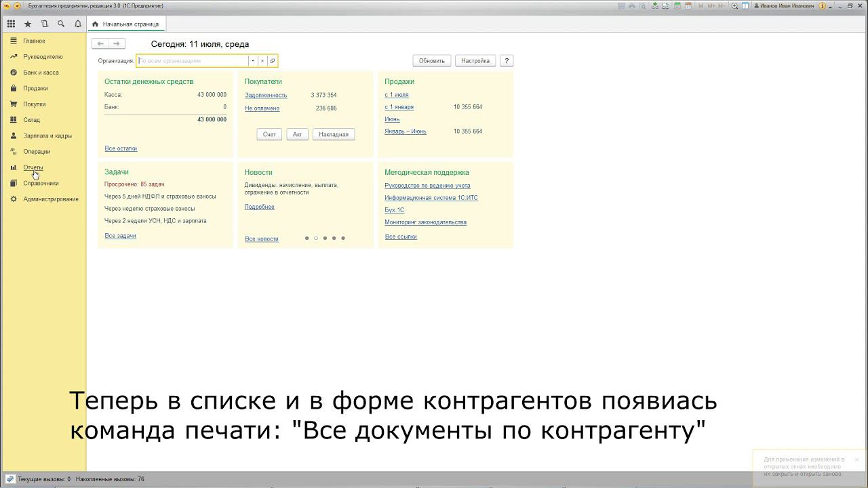Open sales link с 1 января

click(399, 107)
